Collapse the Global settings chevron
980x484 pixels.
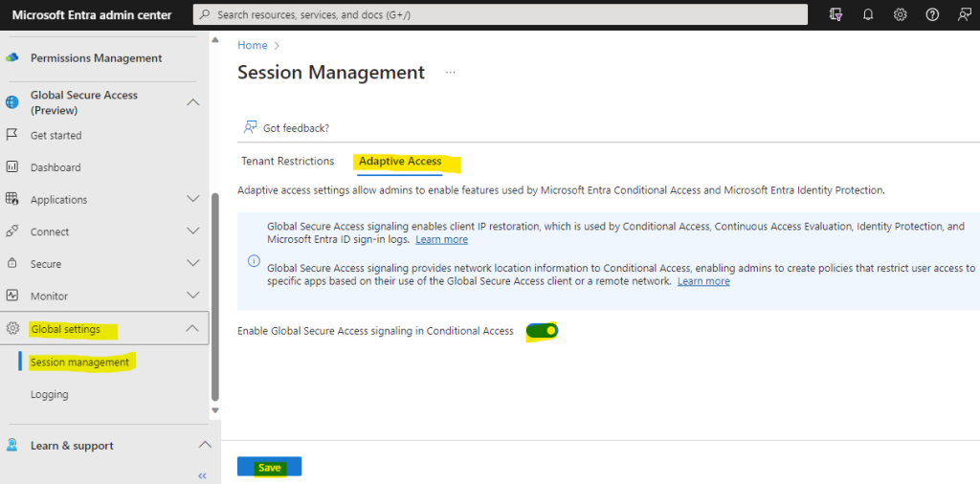click(x=193, y=328)
